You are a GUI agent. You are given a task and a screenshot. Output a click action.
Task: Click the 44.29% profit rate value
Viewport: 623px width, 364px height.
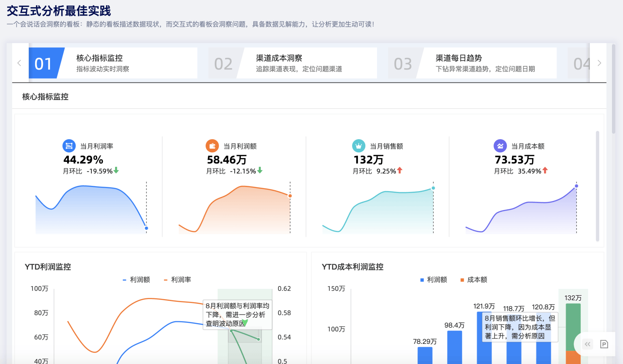[x=83, y=160]
